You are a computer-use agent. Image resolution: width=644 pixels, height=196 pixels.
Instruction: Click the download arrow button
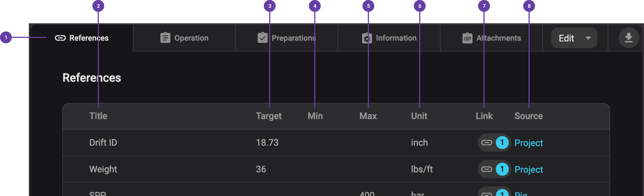pos(628,38)
